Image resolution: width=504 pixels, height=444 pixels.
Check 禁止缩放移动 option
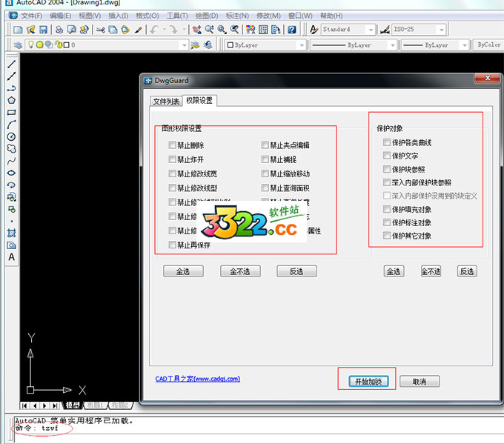(265, 173)
